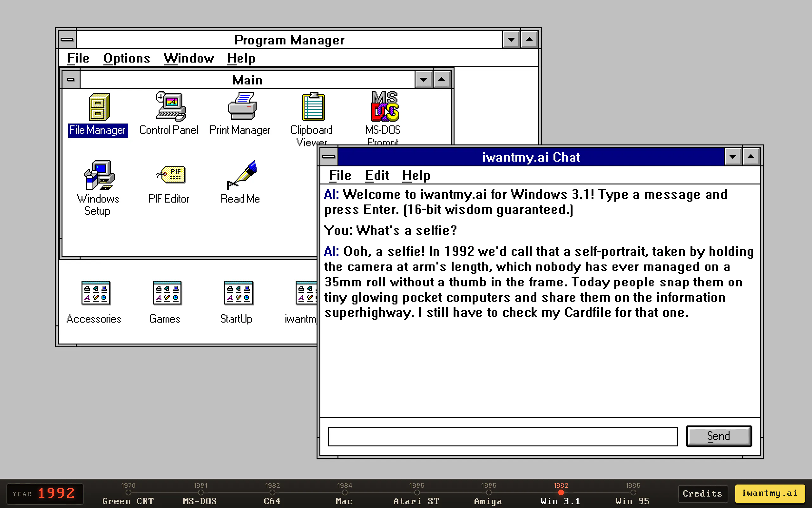Launch Print Manager icon

click(240, 114)
